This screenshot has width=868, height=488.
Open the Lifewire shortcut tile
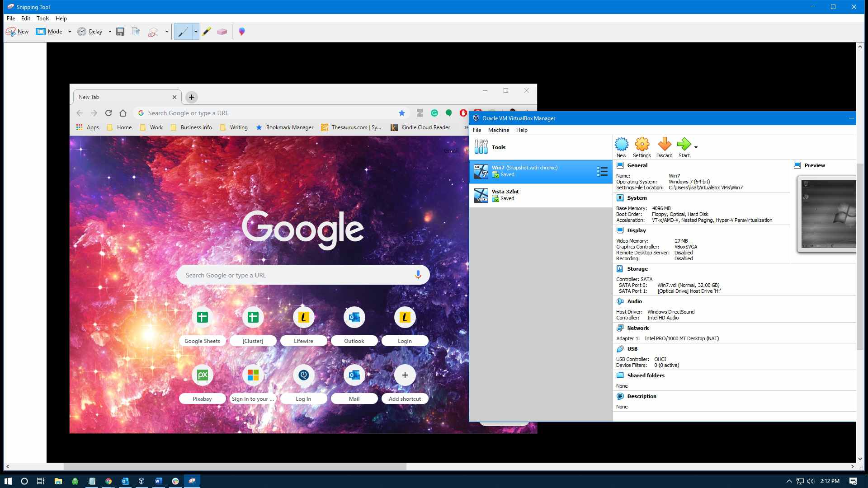pyautogui.click(x=303, y=326)
